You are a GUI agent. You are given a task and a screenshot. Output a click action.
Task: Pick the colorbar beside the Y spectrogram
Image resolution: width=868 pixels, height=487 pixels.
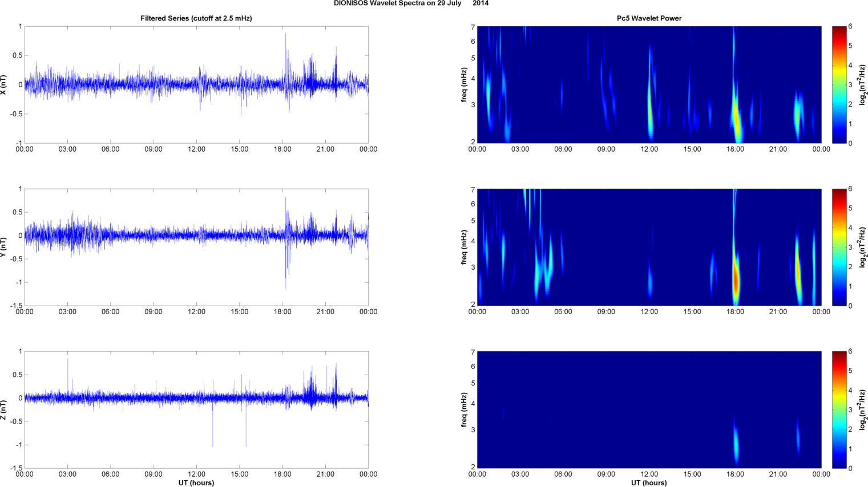(x=839, y=247)
